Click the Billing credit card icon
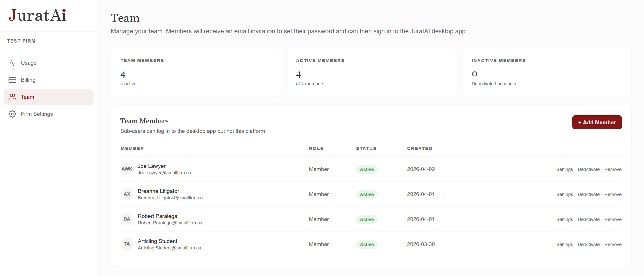This screenshot has width=644, height=276. (x=12, y=80)
